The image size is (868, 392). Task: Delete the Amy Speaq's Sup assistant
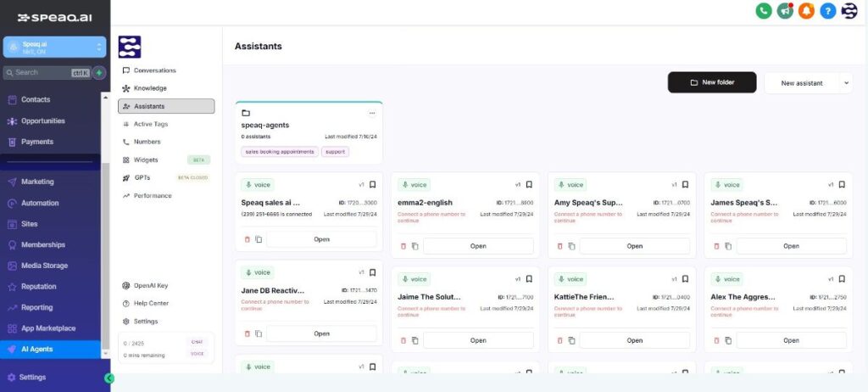point(560,246)
